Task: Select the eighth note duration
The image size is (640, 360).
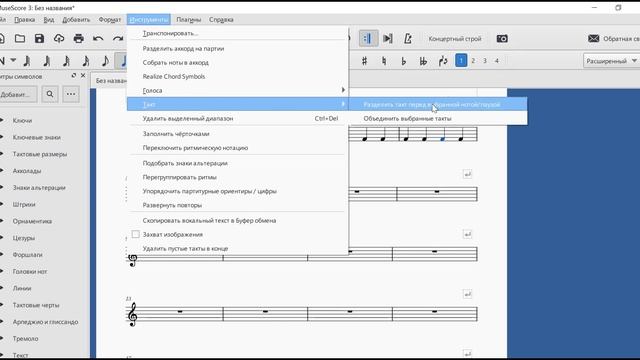Action: 105,61
